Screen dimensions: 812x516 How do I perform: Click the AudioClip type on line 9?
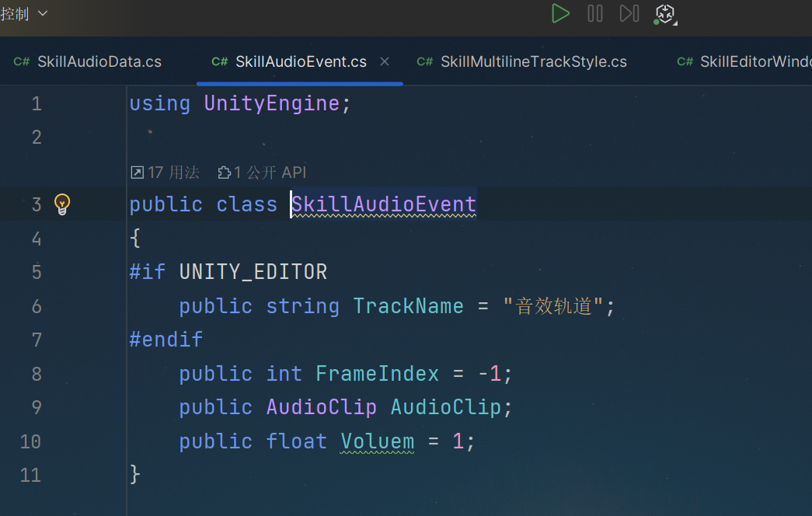(x=321, y=407)
